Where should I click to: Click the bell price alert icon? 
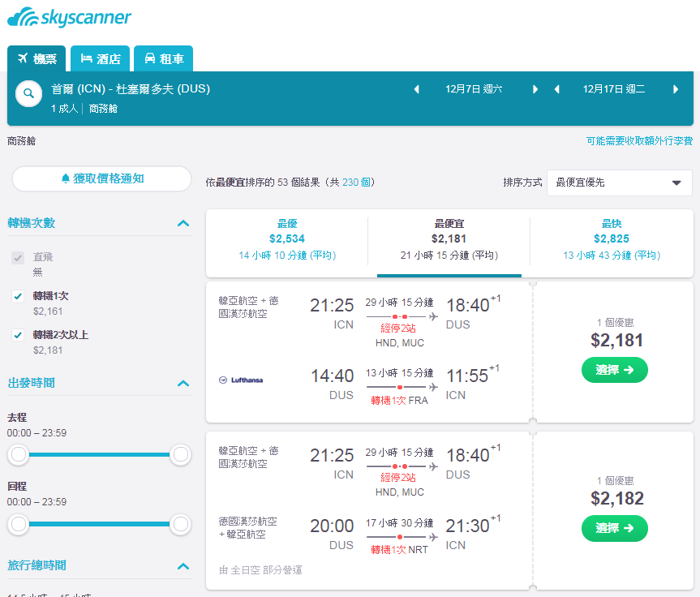click(66, 178)
